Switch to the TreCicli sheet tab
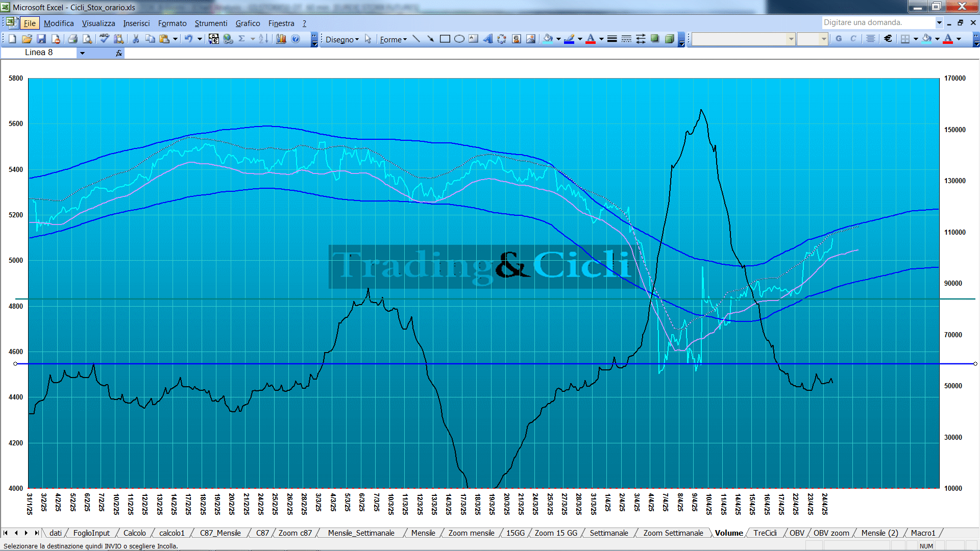This screenshot has height=551, width=980. click(x=765, y=533)
